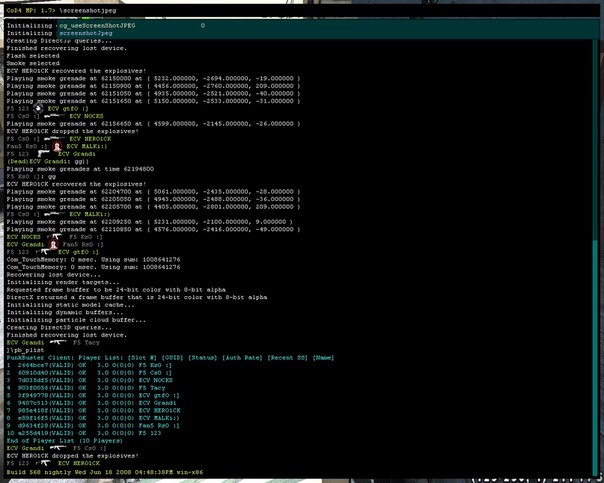Click the rifle icon in the FS Cs0–ECV HERO1CK kill line

pyautogui.click(x=54, y=139)
